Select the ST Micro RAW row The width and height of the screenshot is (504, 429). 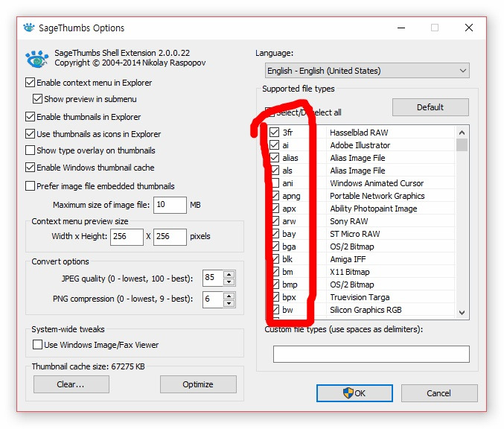coord(355,234)
